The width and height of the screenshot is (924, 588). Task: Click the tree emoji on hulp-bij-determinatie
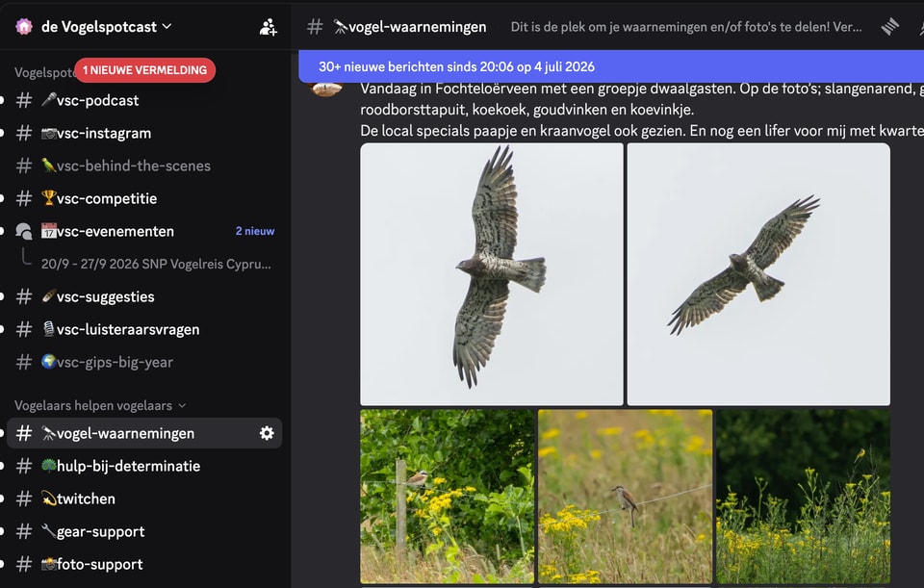49,465
